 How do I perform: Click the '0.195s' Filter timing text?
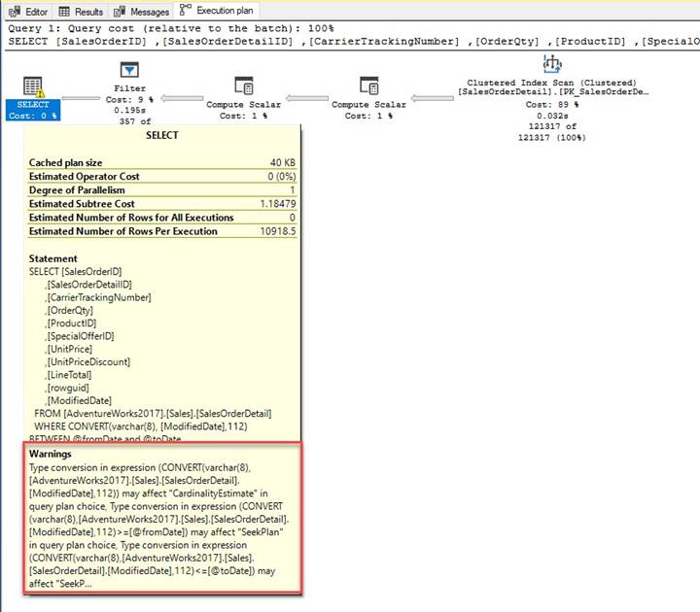point(129,110)
